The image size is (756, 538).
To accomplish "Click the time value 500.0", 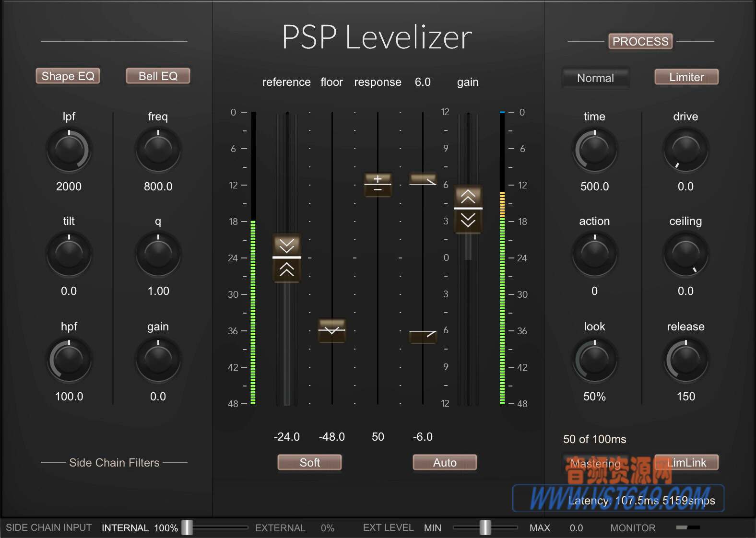I will 595,187.
